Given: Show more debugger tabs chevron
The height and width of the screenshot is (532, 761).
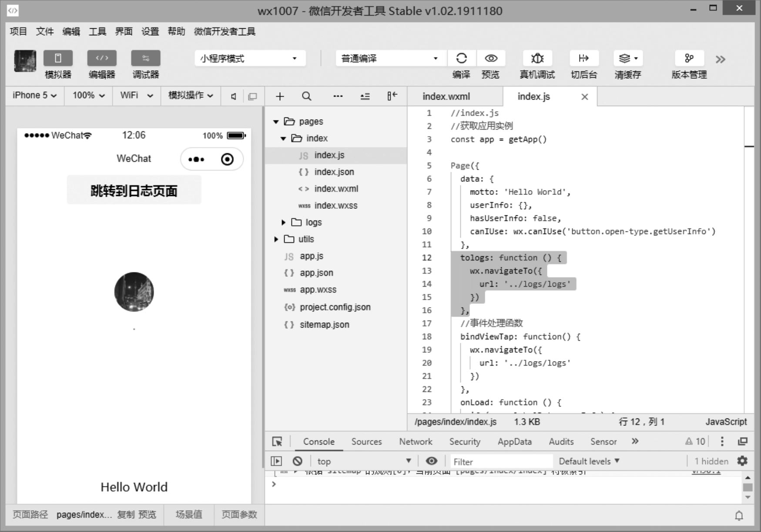Looking at the screenshot, I should coord(635,441).
